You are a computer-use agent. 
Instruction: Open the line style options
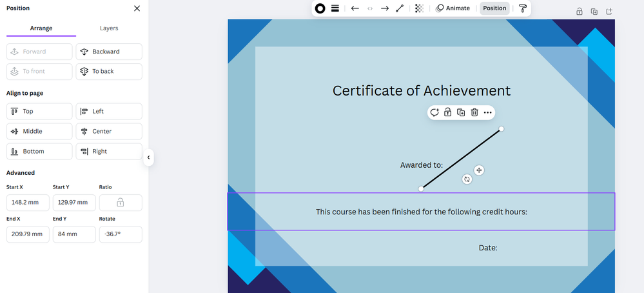[335, 8]
